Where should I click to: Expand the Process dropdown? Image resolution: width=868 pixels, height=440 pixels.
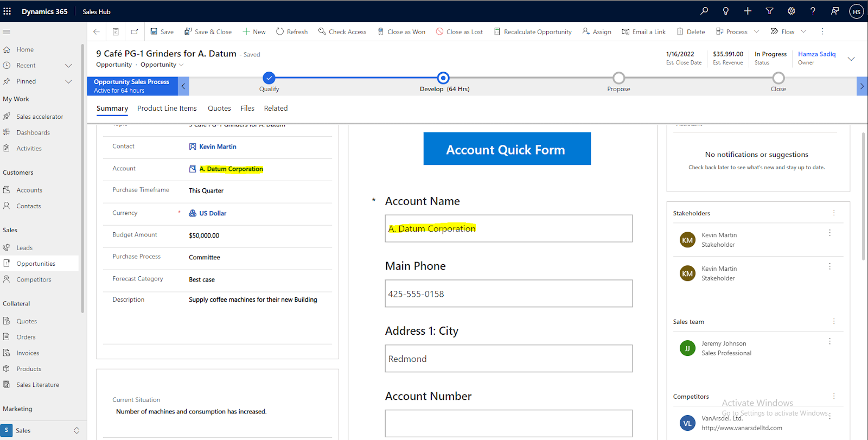(756, 31)
